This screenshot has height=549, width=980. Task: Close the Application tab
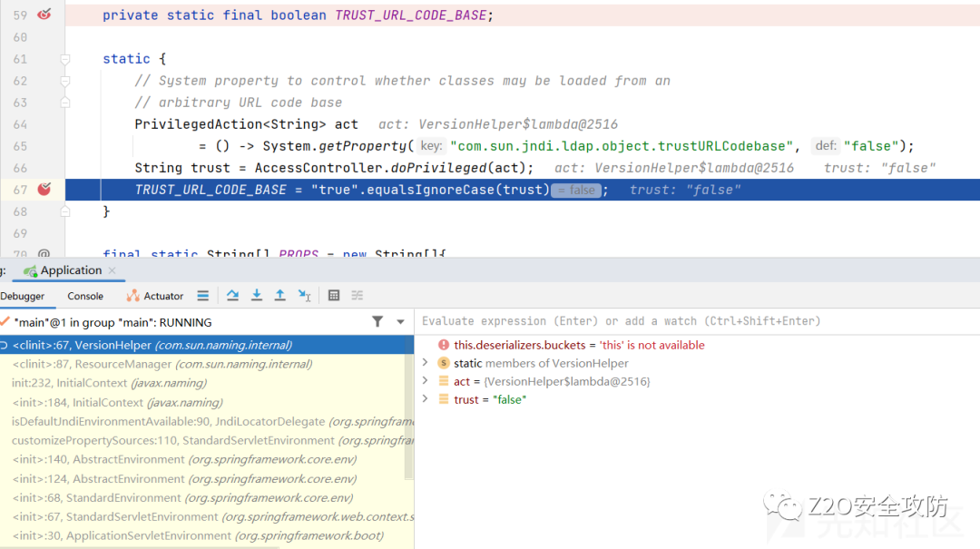pos(112,270)
